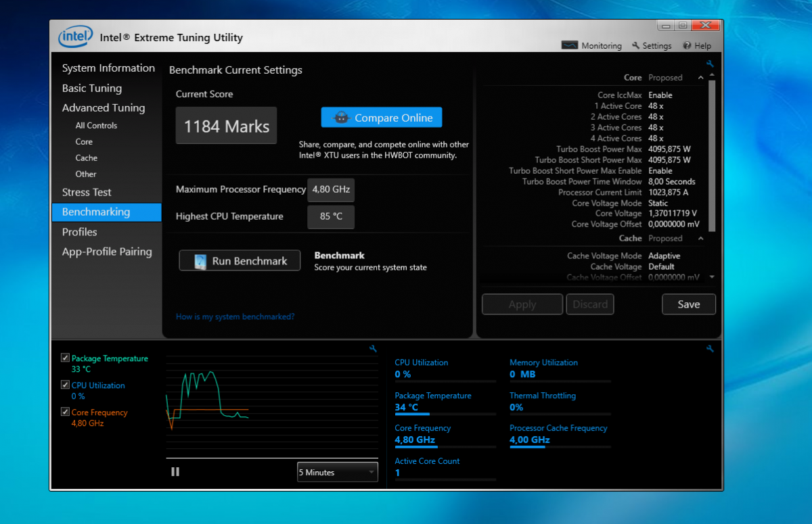The image size is (812, 524).
Task: Collapse the Cache Proposed settings section
Action: coord(700,238)
